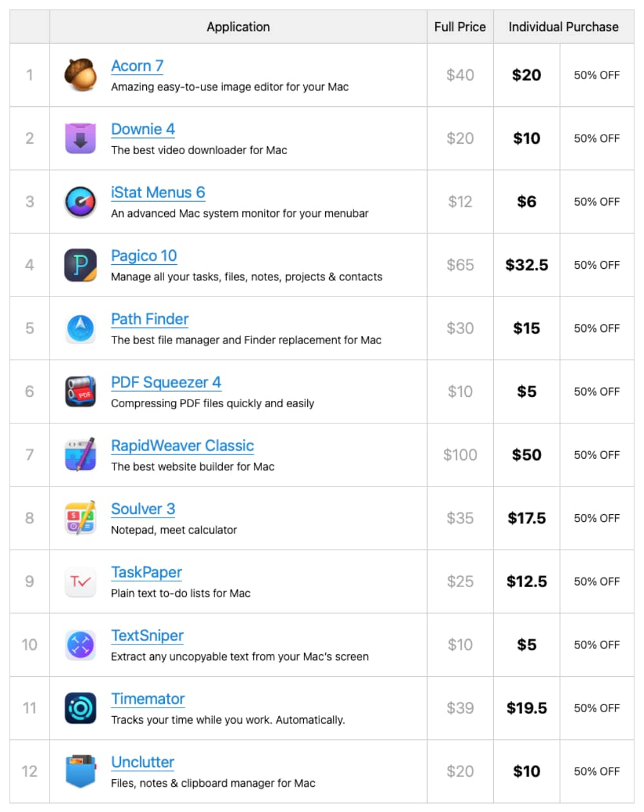Screen dimensions: 644x812
Task: Click the $32.5 price for Pagico 10
Action: (527, 265)
